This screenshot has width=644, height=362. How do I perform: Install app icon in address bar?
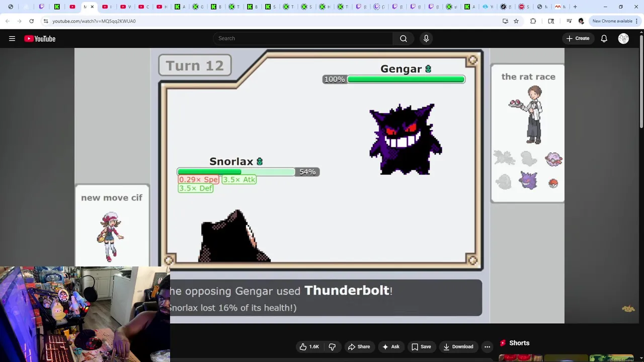505,21
